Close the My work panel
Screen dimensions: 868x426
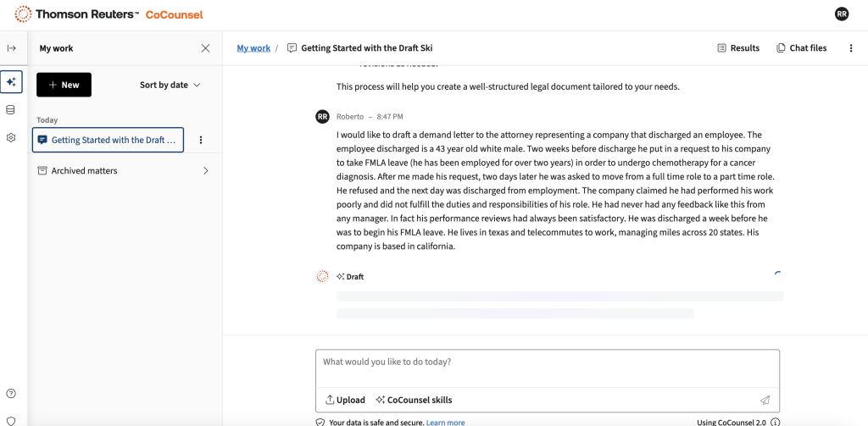point(205,48)
